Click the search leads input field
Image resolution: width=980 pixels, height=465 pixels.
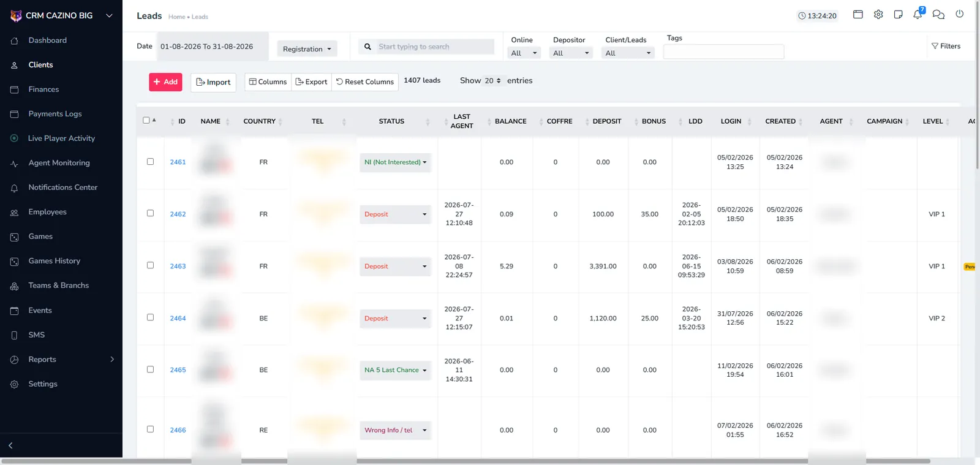pos(435,47)
